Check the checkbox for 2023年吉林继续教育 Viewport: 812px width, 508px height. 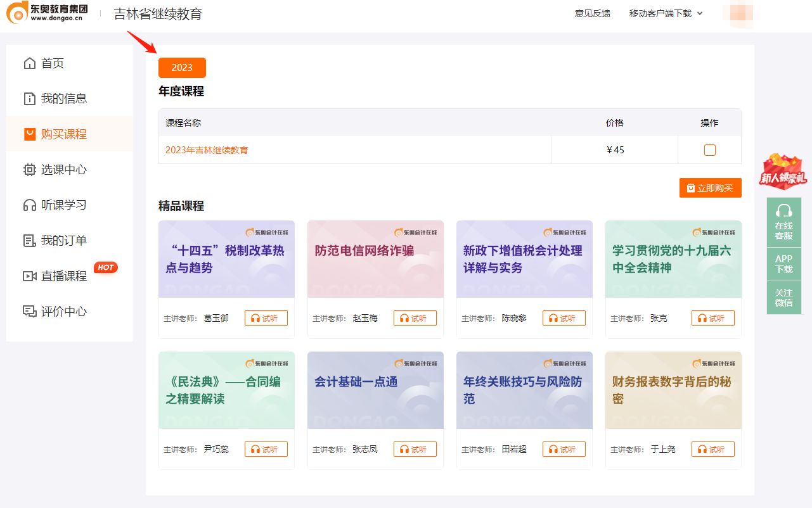coord(709,150)
